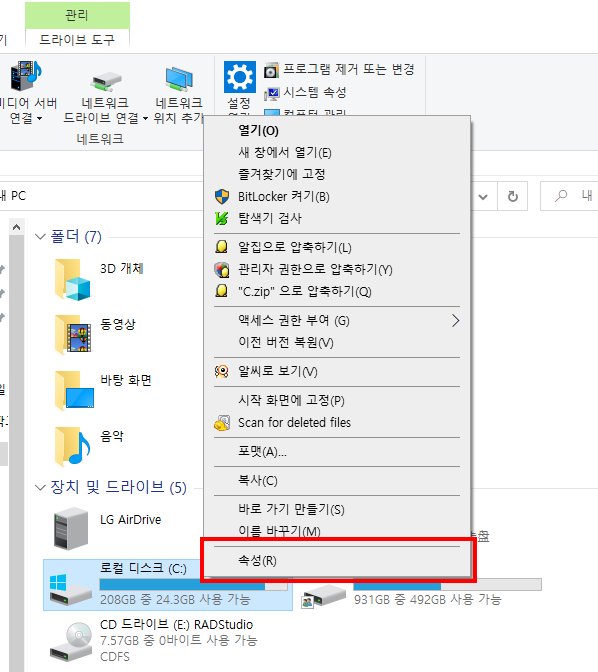Click the CDFS file system label
This screenshot has width=598, height=672.
tap(115, 657)
